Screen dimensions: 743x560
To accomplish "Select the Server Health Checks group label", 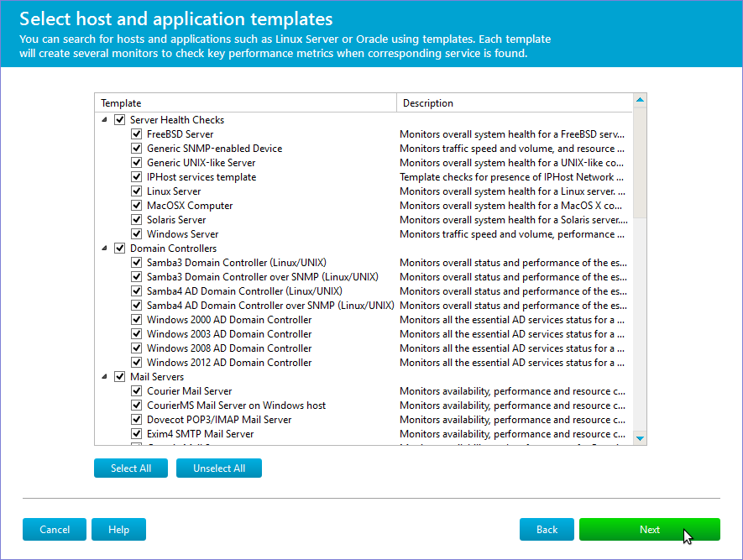I will 177,120.
